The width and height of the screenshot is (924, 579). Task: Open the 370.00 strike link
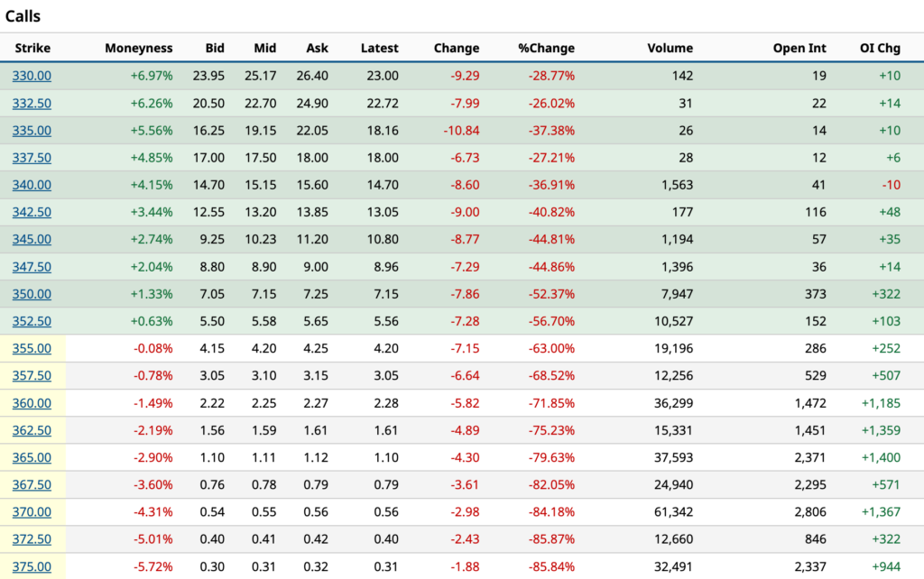[32, 512]
